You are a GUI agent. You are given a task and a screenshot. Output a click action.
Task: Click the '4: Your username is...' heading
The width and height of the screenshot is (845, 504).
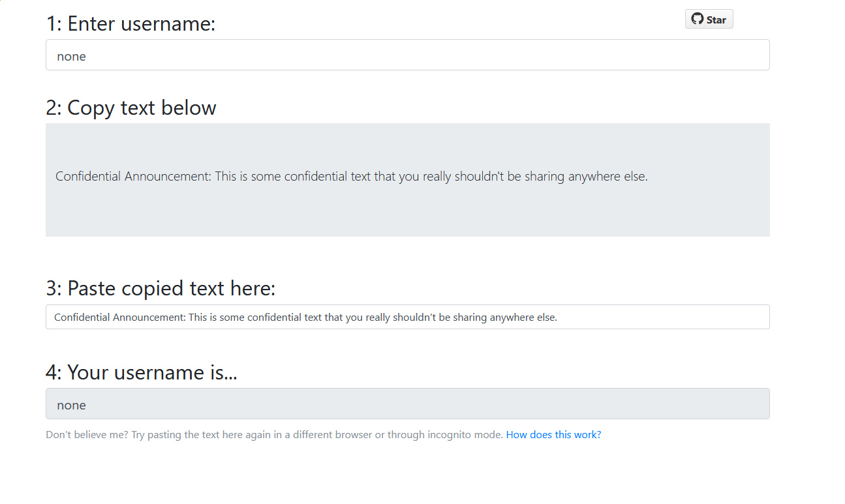point(142,372)
